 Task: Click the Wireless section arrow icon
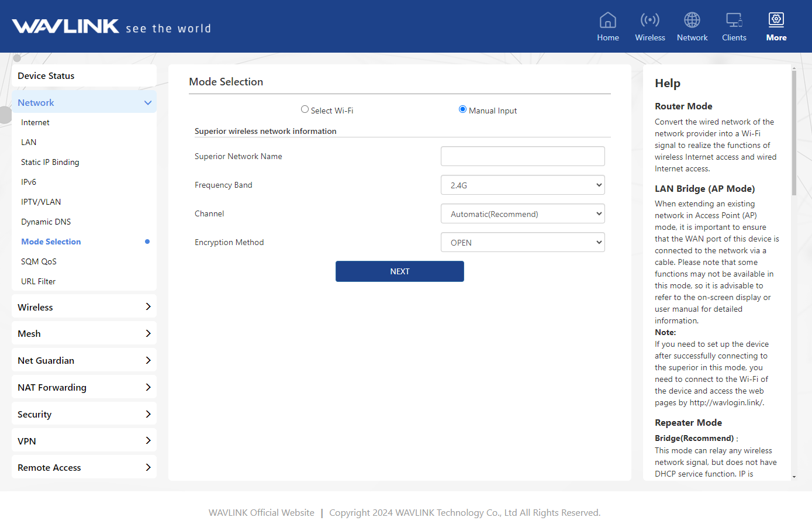tap(148, 307)
